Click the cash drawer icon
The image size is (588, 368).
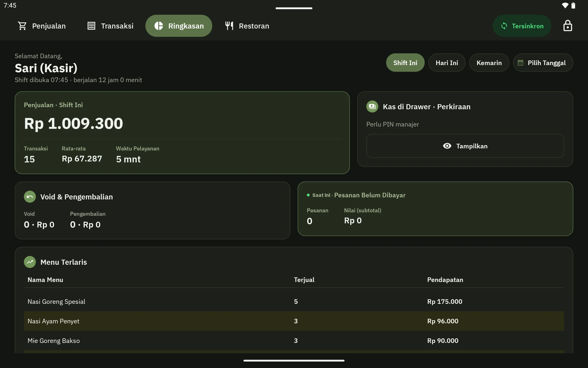(x=372, y=106)
